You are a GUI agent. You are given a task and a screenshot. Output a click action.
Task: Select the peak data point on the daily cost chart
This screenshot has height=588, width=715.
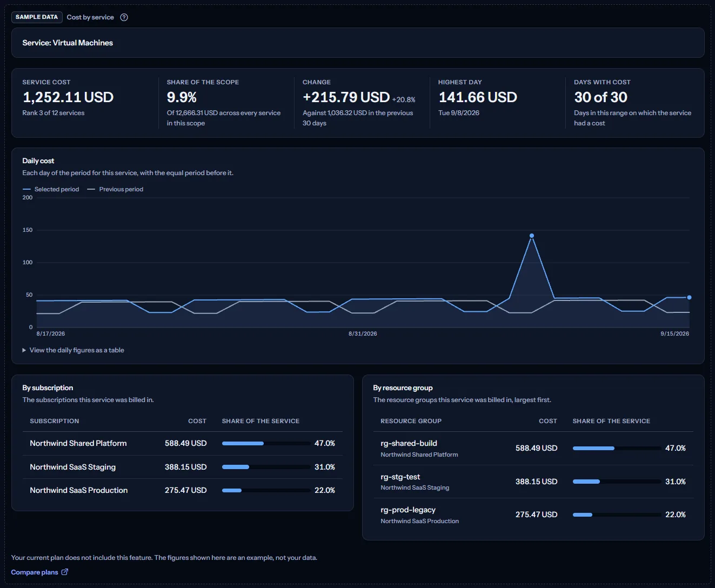(x=532, y=236)
